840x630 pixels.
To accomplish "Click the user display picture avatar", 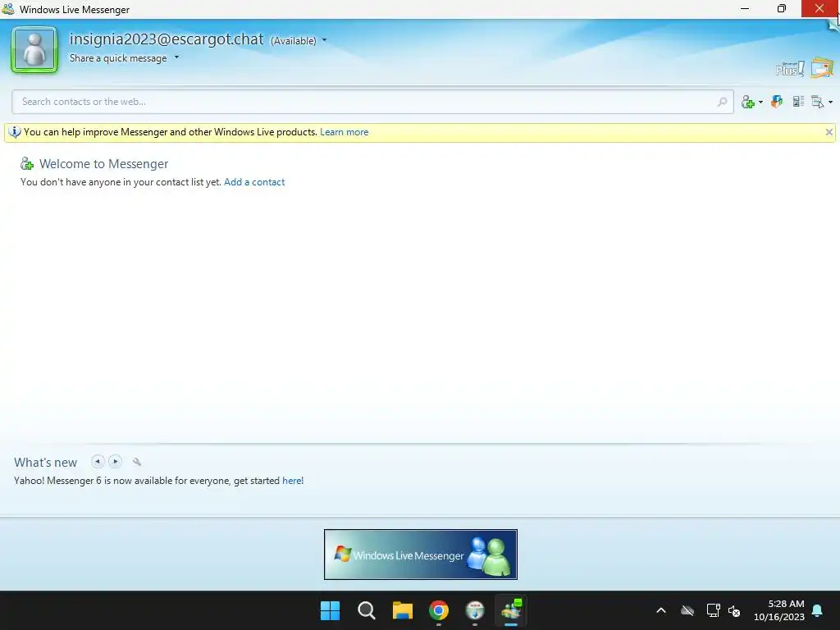I will (x=34, y=50).
